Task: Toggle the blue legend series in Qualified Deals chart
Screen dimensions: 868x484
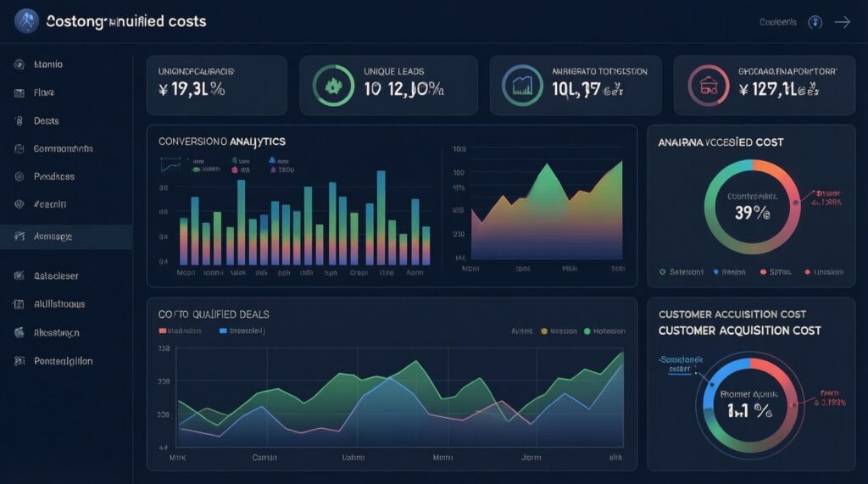Action: coord(224,331)
